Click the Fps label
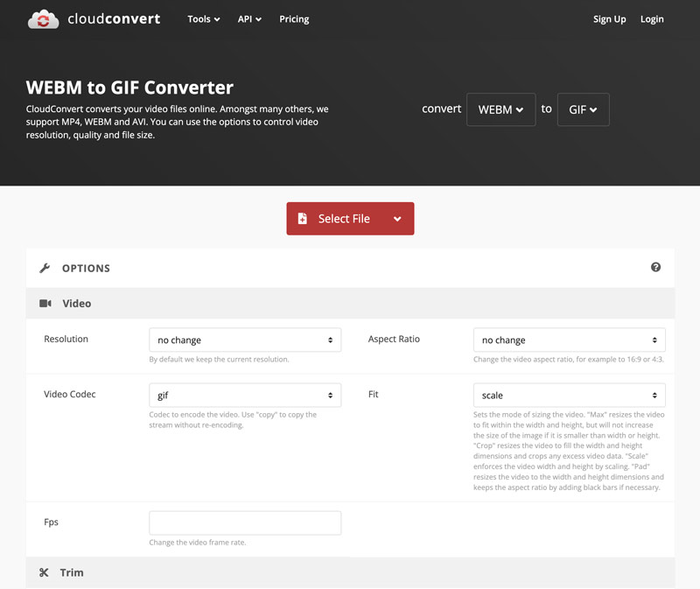Viewport: 700px width, 589px height. click(51, 522)
